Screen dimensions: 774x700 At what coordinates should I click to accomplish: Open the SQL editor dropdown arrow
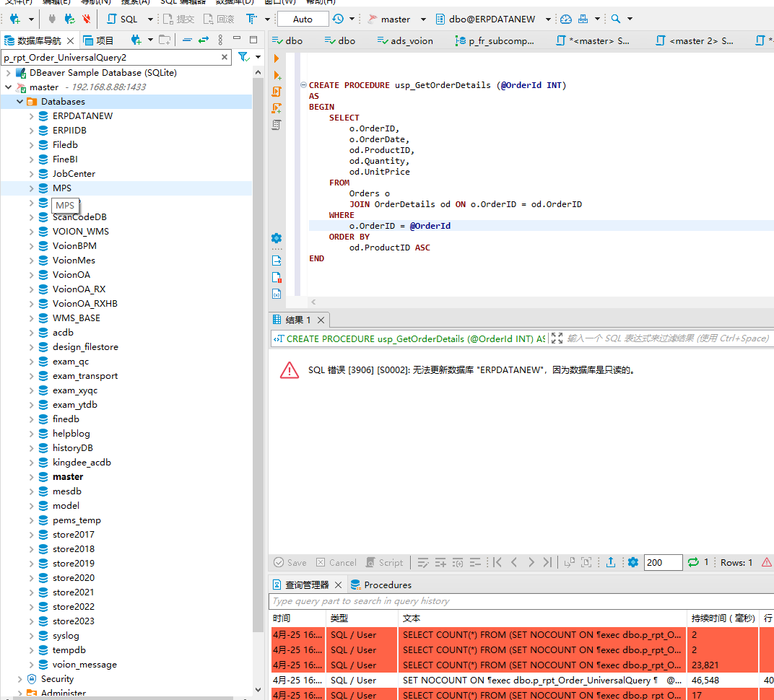151,19
